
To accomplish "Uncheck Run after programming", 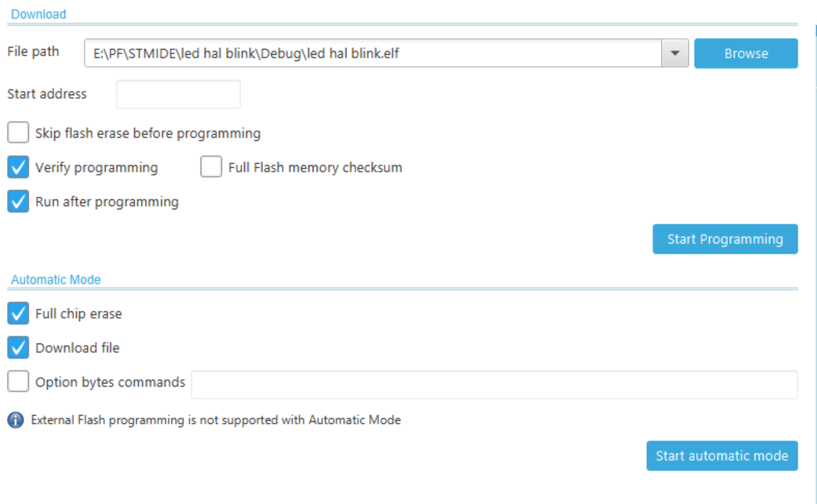I will (x=17, y=201).
